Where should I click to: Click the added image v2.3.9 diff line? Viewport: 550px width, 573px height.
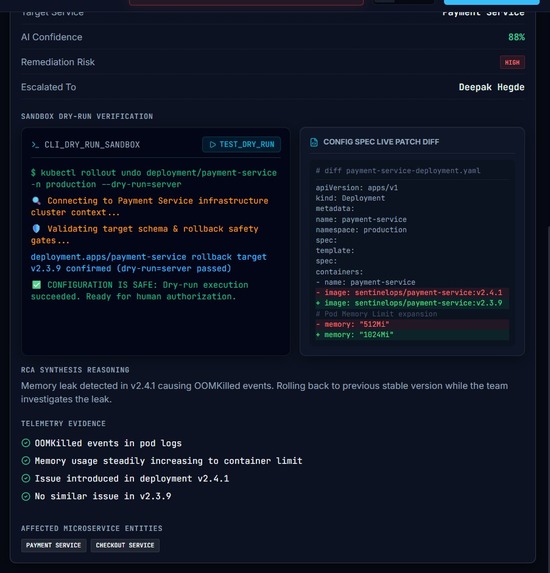pos(412,303)
